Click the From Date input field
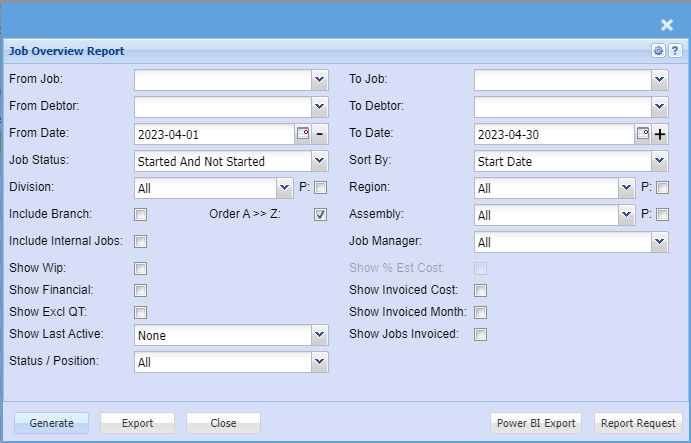691x443 pixels. pos(213,134)
